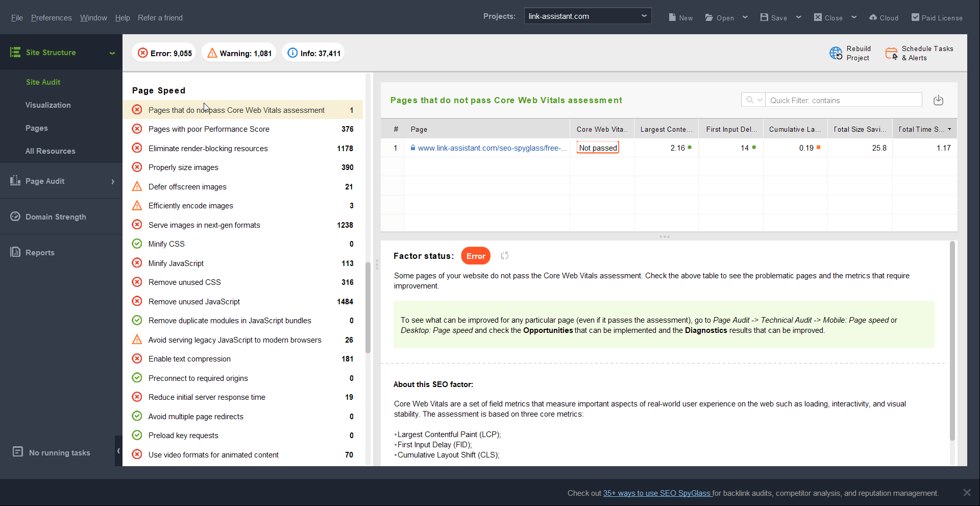Open the Quick Filter search options dropdown

760,100
